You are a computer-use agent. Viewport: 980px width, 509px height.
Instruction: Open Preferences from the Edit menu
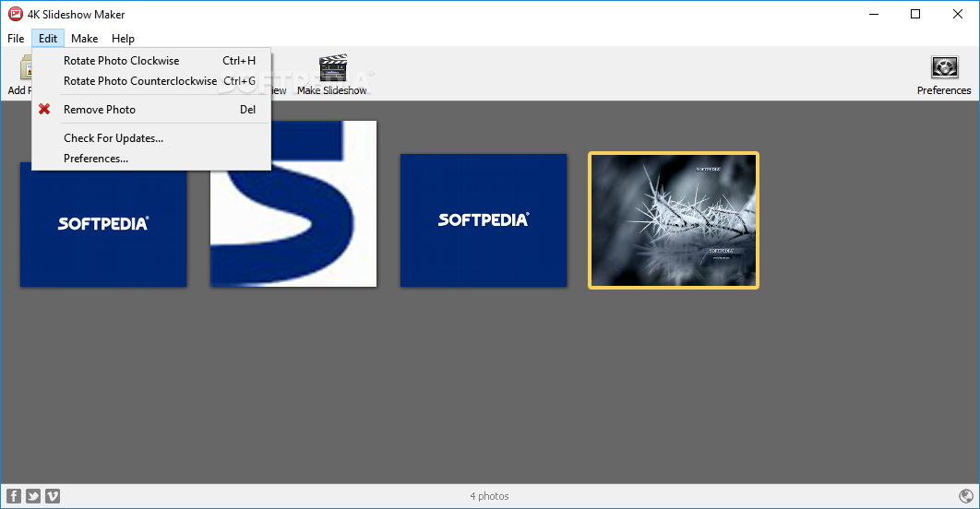point(151,158)
